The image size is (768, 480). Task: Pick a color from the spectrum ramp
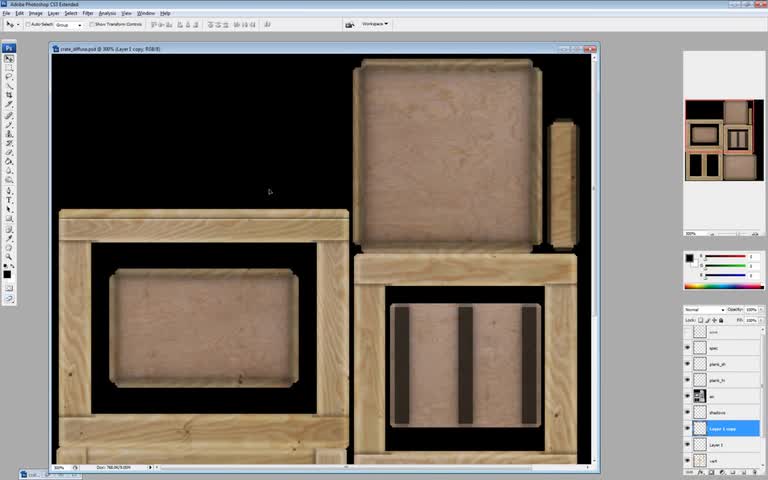(723, 287)
